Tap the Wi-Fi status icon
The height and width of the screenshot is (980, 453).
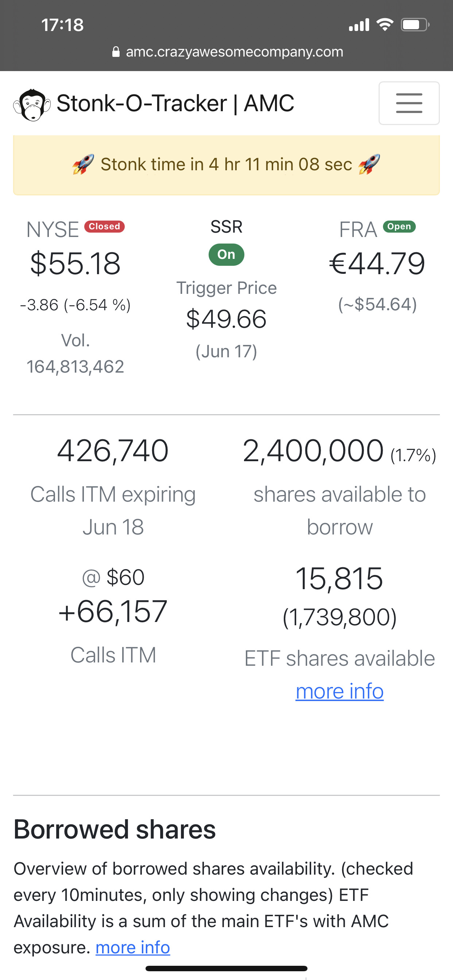384,25
